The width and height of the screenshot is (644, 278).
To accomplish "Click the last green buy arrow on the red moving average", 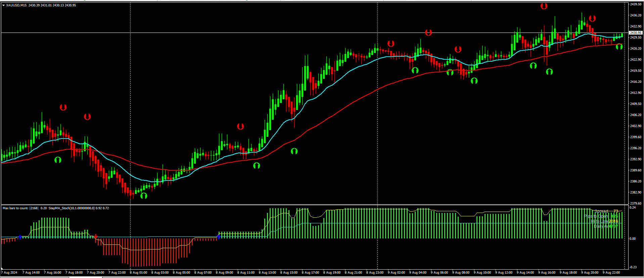I will (x=619, y=46).
